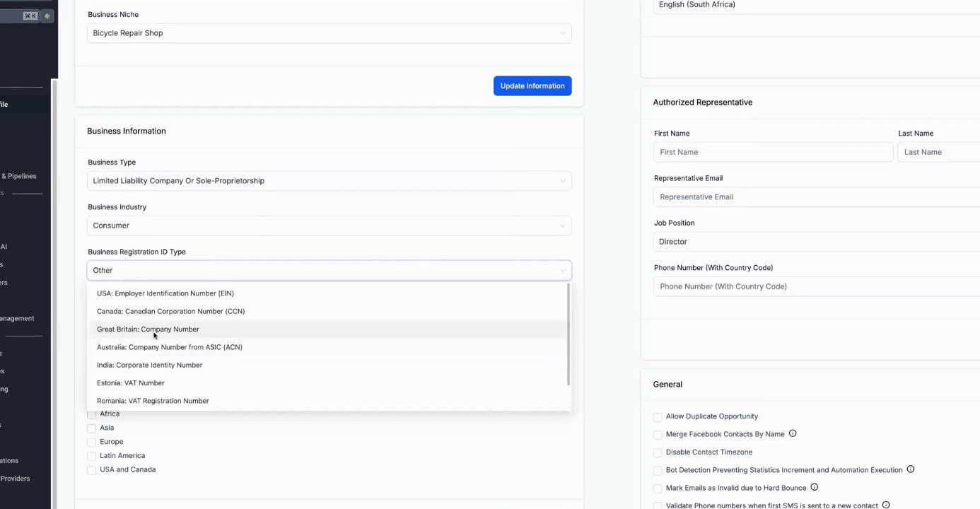
Task: Open the Business Niche dropdown
Action: [x=329, y=33]
